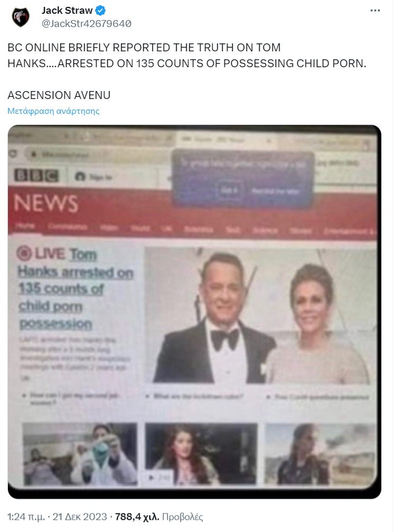This screenshot has height=532, width=395.
Task: Click the red LIVE circle icon
Action: 23,254
